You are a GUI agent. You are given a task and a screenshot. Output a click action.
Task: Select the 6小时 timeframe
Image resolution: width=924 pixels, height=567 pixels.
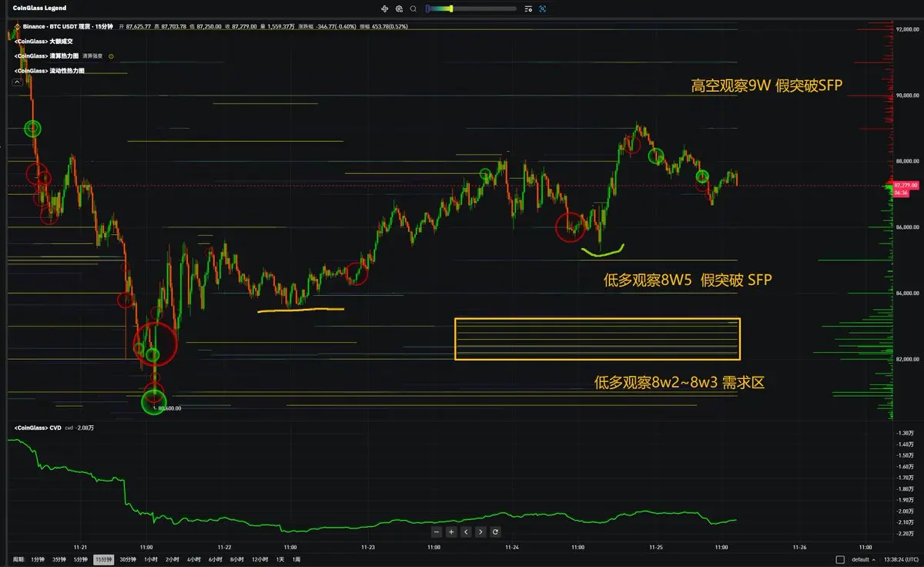tap(216, 559)
